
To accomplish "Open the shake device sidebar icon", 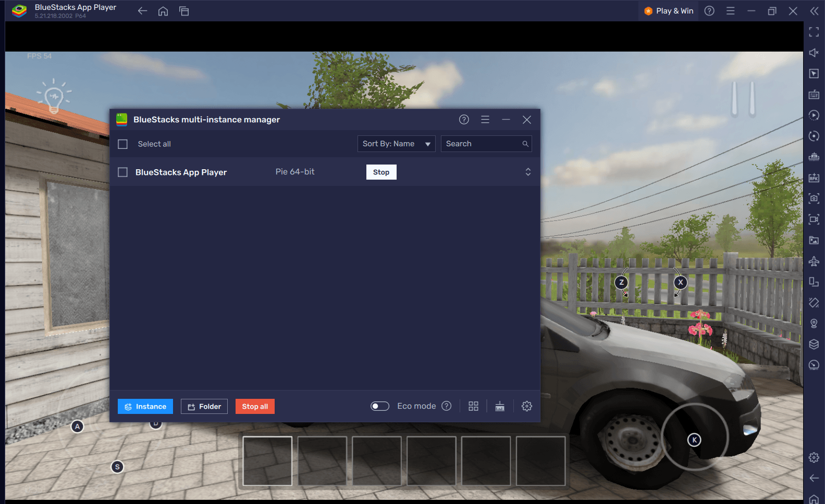I will click(814, 303).
